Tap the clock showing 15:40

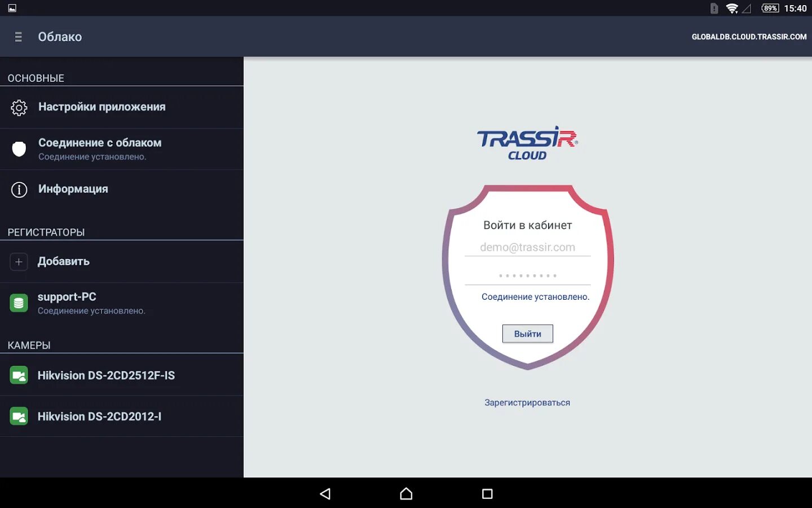point(795,8)
